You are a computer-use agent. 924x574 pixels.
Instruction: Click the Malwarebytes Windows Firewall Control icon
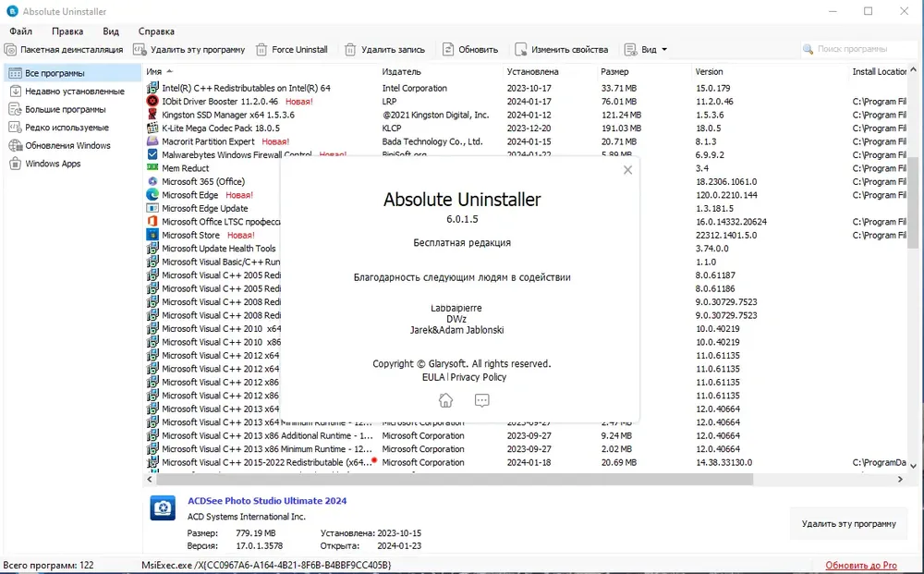[x=152, y=155]
